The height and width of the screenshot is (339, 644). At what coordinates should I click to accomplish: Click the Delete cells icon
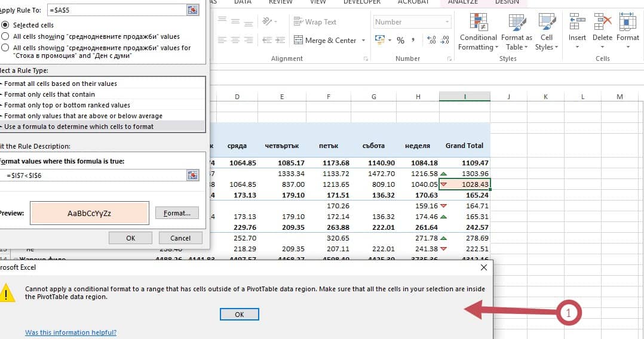tap(603, 21)
